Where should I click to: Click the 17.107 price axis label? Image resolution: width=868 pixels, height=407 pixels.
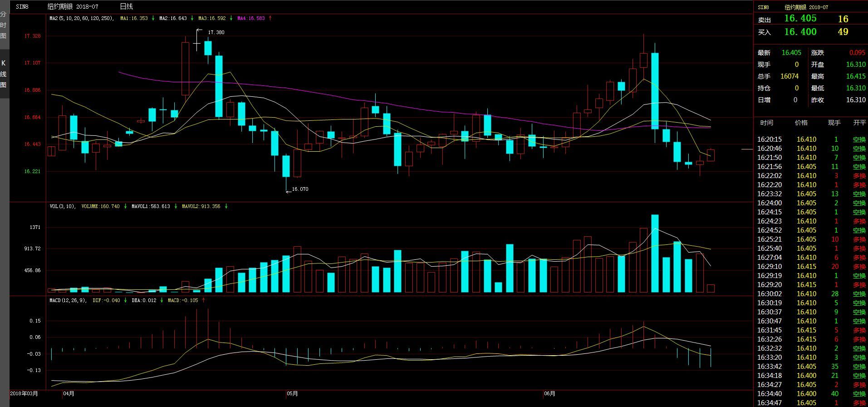coord(32,63)
